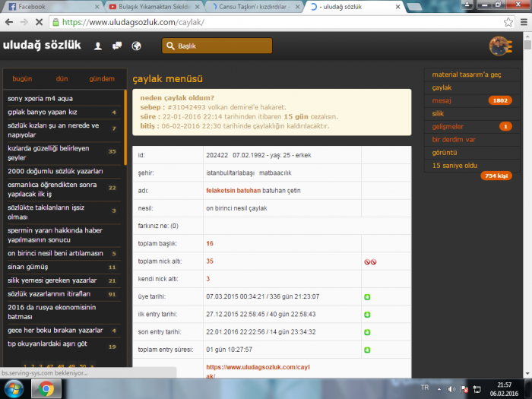Close the Facebook tab

click(x=97, y=6)
